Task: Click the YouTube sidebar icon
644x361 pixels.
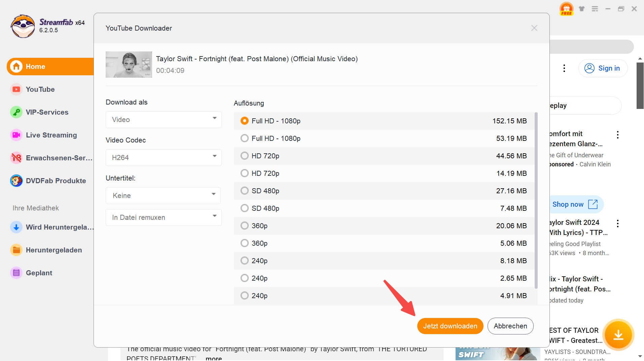Action: tap(16, 89)
